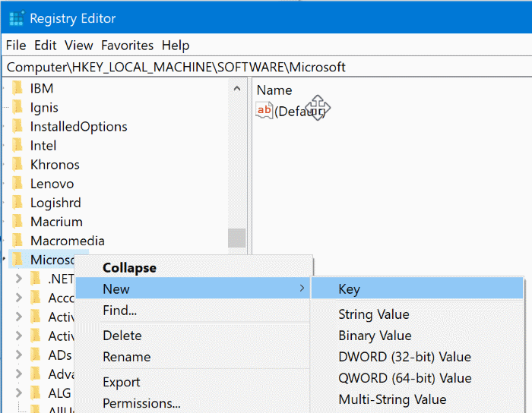Select the Ignis key label
This screenshot has width=532, height=413.
pyautogui.click(x=44, y=108)
